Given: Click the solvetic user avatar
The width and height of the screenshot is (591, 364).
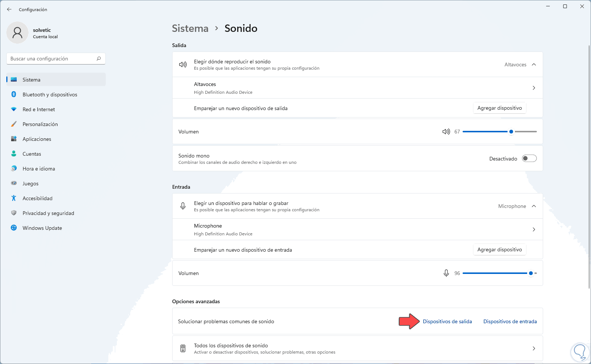Looking at the screenshot, I should coord(17,33).
